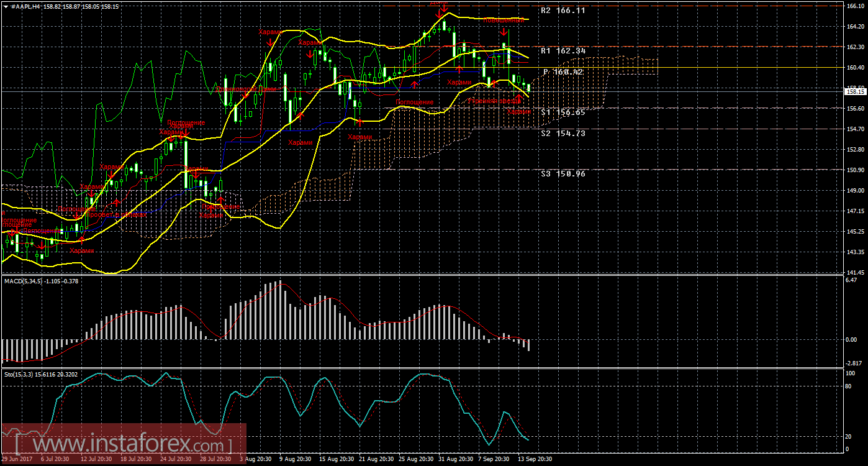Select the R2 166.11 resistance label

(x=563, y=11)
